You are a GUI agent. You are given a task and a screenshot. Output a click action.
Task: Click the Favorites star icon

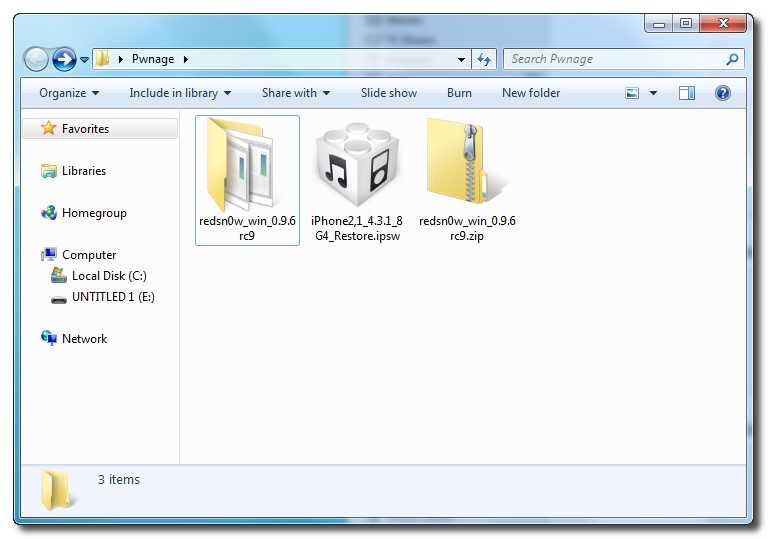48,128
